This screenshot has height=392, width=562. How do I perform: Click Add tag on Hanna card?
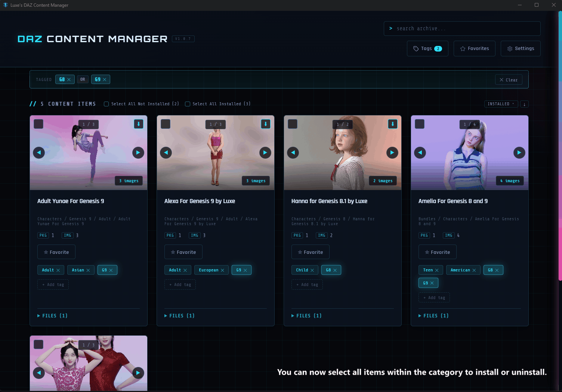(x=307, y=284)
